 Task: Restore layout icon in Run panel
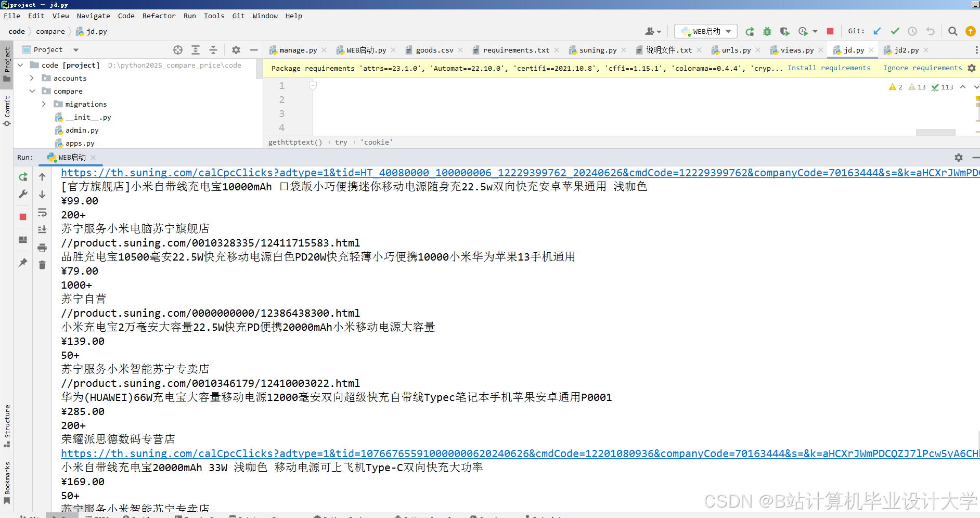tap(23, 240)
